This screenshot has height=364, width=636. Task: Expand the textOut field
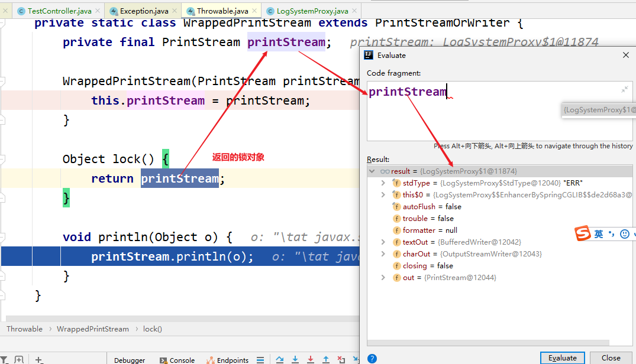(x=383, y=242)
